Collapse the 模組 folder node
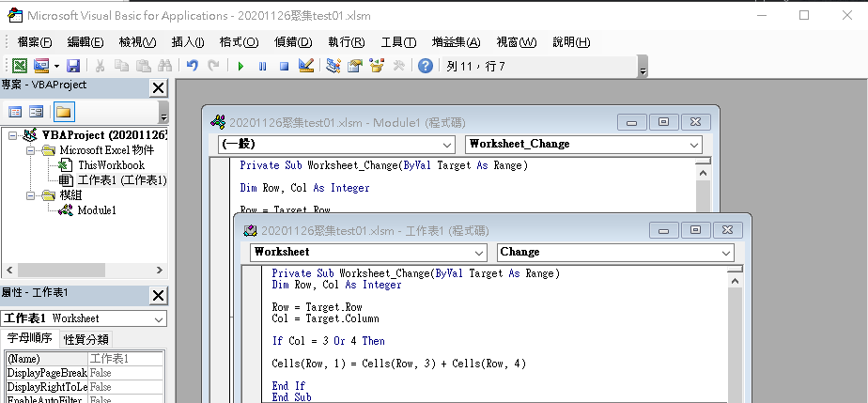Viewport: 868px width, 403px height. (x=30, y=195)
